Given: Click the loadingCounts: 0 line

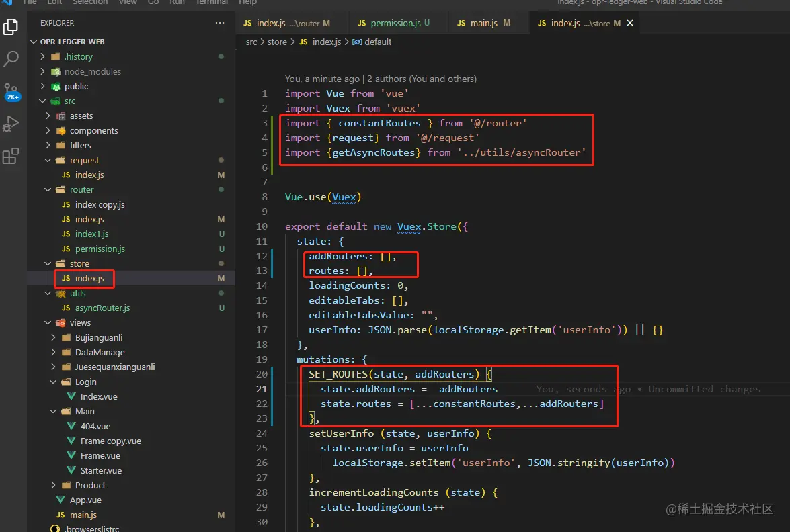Looking at the screenshot, I should (x=358, y=286).
